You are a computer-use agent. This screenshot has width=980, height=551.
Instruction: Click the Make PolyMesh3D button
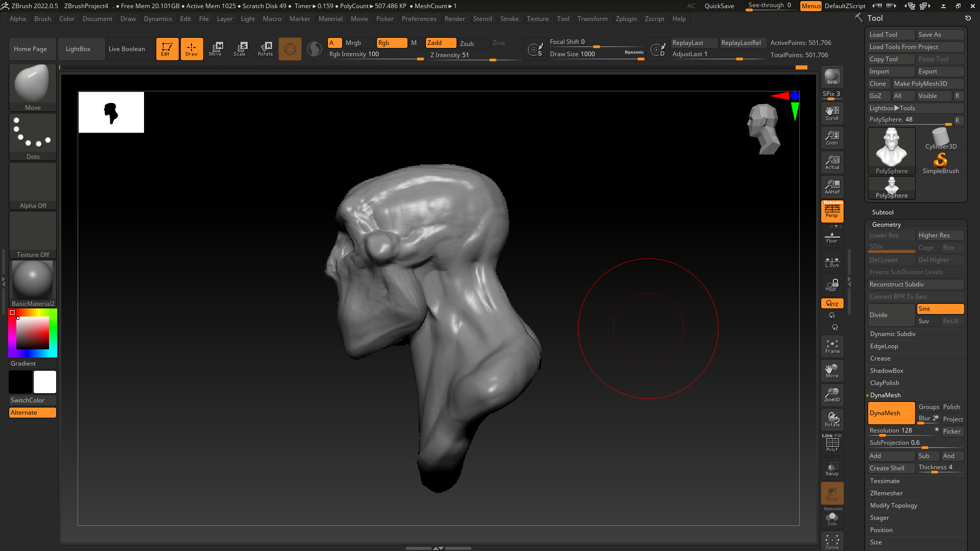[x=927, y=84]
